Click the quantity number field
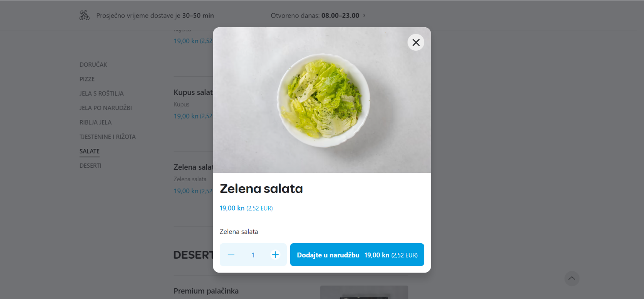 (253, 255)
